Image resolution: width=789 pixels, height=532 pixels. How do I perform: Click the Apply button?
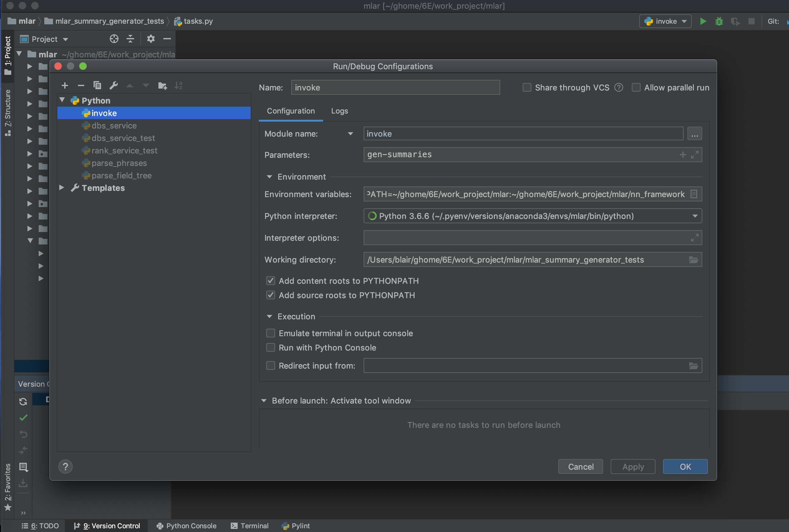(633, 467)
